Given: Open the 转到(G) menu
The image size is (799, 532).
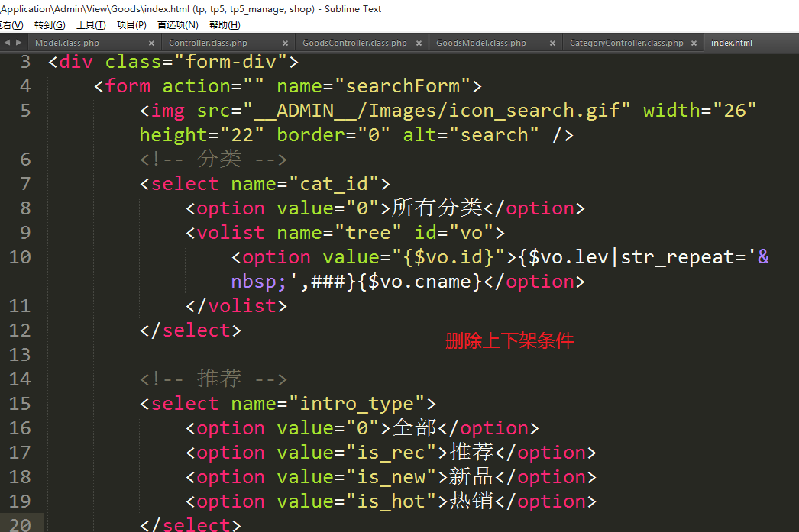Looking at the screenshot, I should click(50, 25).
